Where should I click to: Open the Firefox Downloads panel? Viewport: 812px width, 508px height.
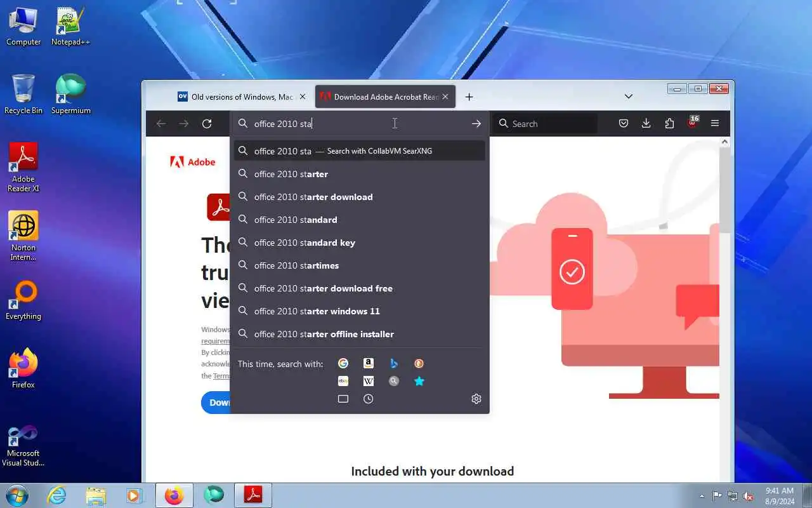(646, 124)
